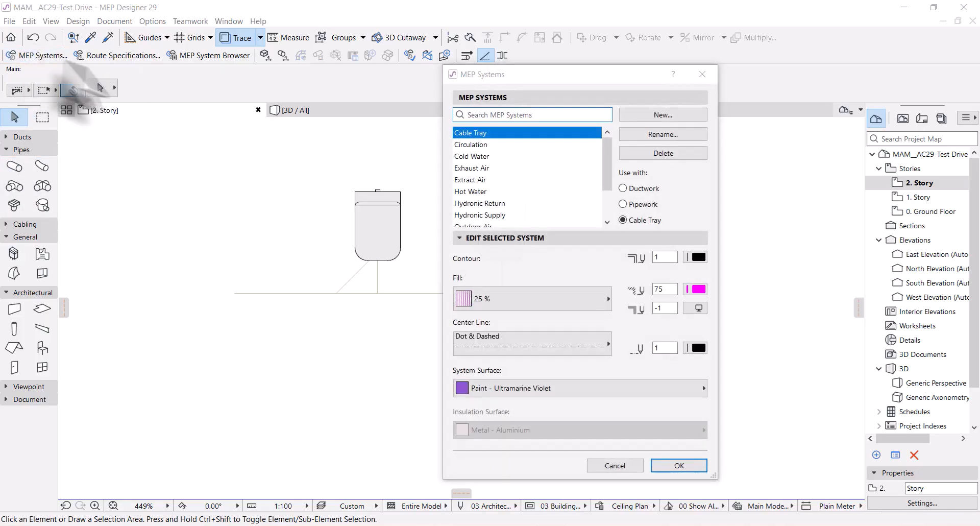Click the Fill pen number 75 field
980x526 pixels.
(x=665, y=289)
